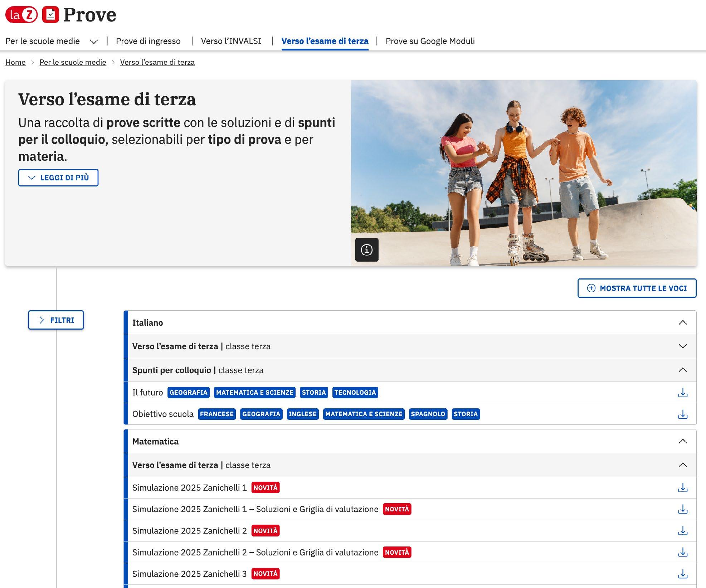
Task: Click the laZ red logo
Action: point(21,15)
